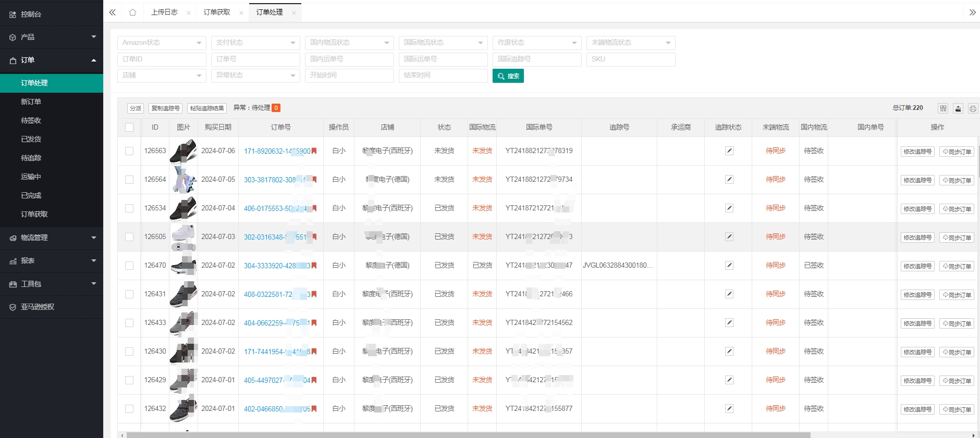Open the 国际物流状态 dropdown
The image size is (980, 438).
(x=443, y=43)
